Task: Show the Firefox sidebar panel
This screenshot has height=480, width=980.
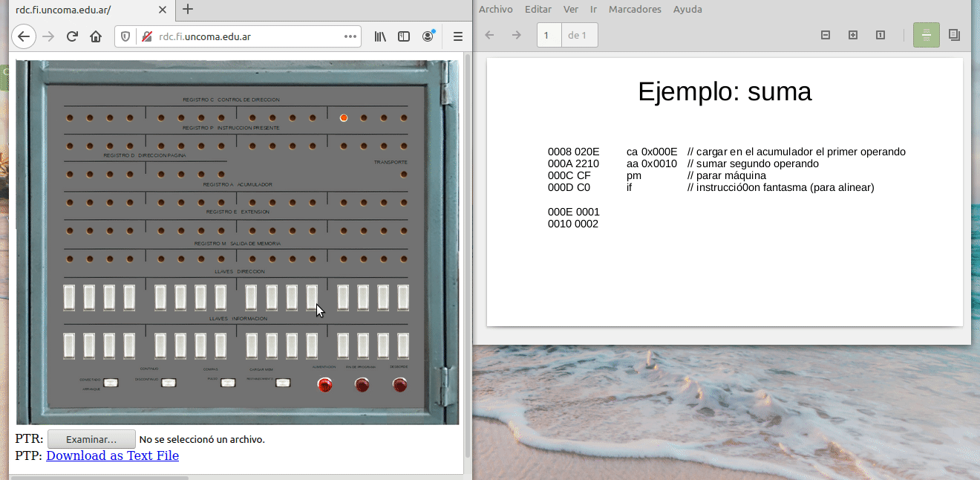Action: tap(404, 36)
